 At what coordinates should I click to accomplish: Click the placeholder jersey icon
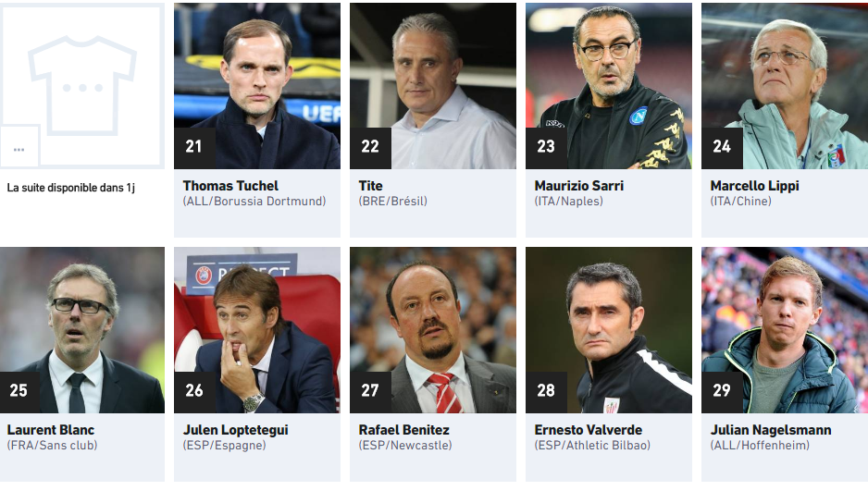(x=82, y=86)
